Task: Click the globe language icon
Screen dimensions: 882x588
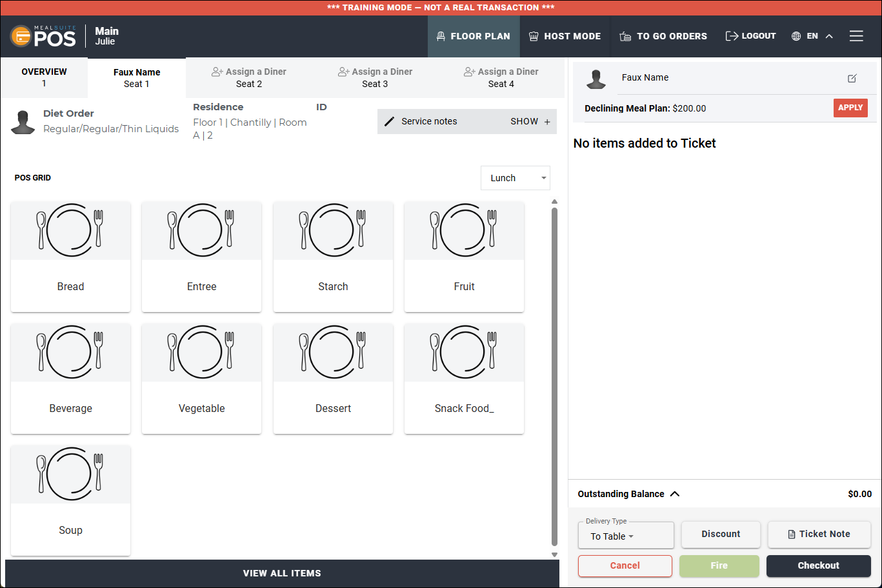Action: pos(796,36)
